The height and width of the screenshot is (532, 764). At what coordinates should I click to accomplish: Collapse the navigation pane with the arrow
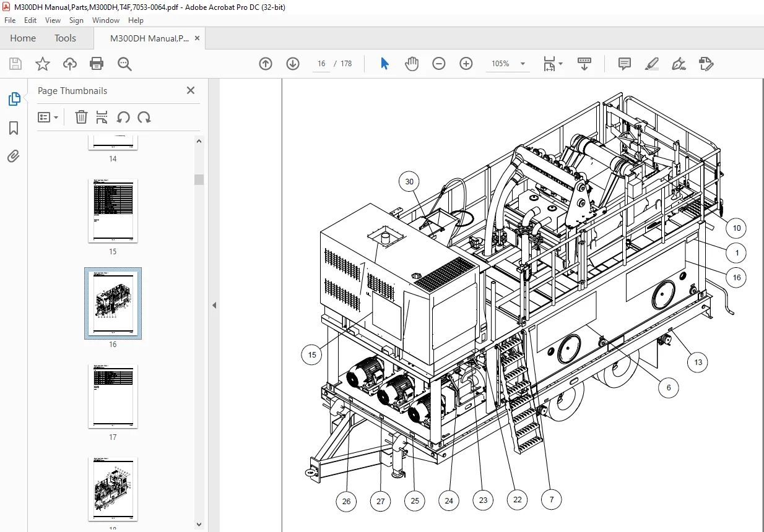[214, 305]
